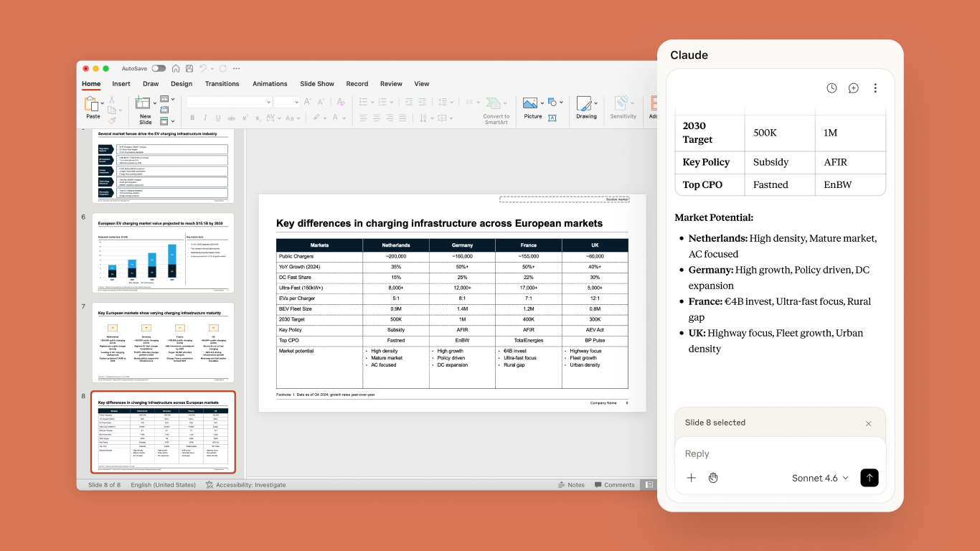
Task: Open the Record ribbon tab
Action: click(357, 84)
